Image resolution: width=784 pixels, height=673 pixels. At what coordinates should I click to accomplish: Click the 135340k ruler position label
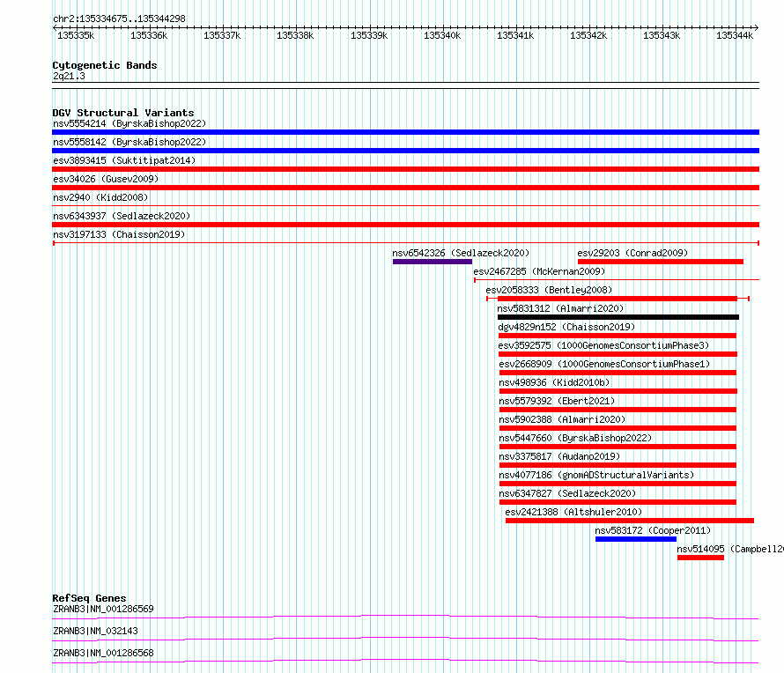click(442, 35)
